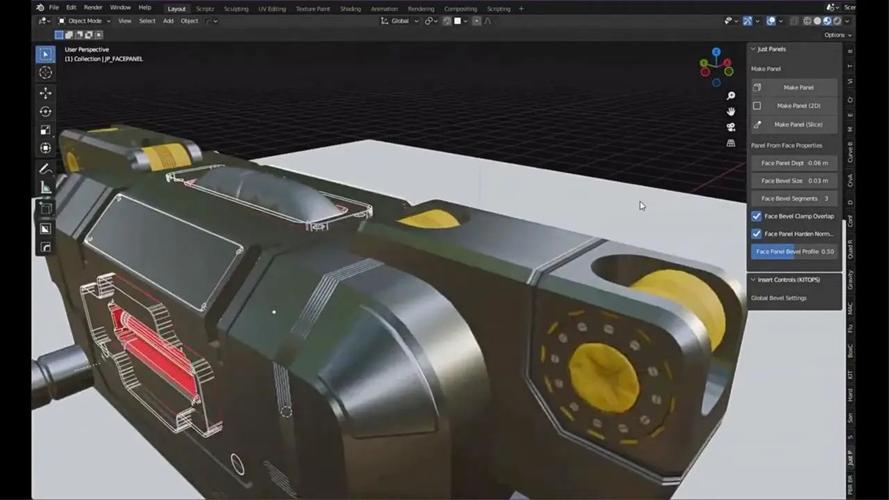
Task: Click the Make Panel (2D) button
Action: pyautogui.click(x=794, y=105)
